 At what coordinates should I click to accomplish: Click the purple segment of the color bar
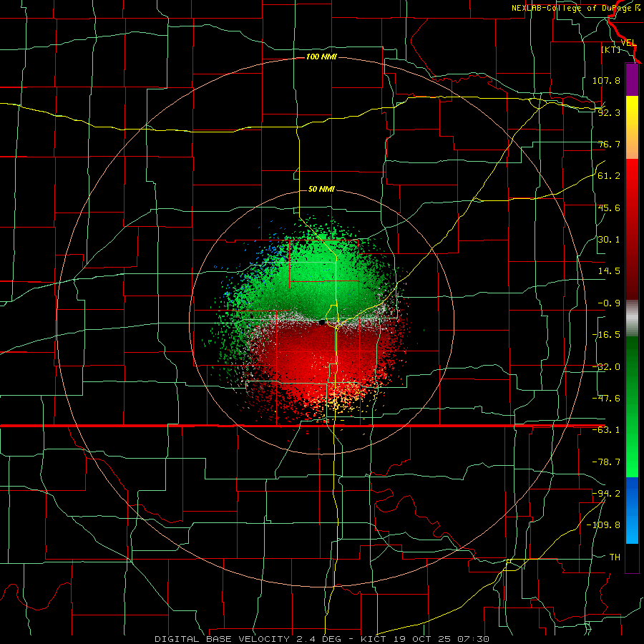point(632,79)
